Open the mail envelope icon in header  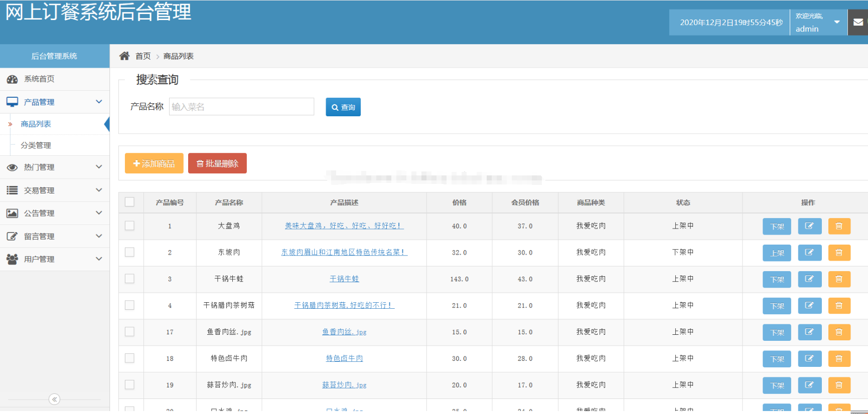click(x=858, y=22)
